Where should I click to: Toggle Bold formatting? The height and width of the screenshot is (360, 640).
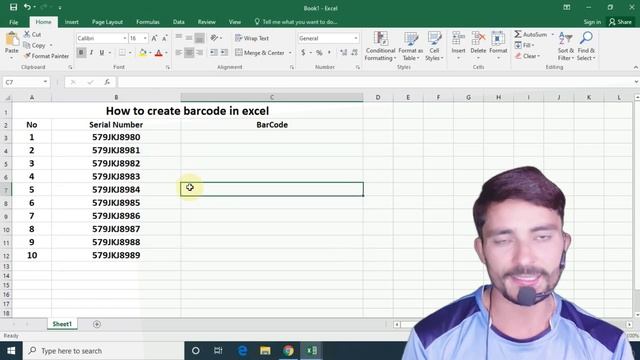[x=81, y=53]
